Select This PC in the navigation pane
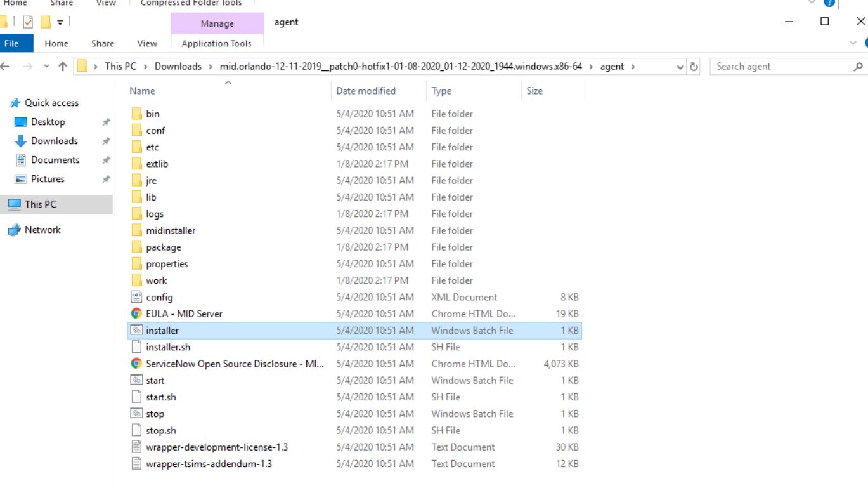This screenshot has height=488, width=868. [40, 204]
